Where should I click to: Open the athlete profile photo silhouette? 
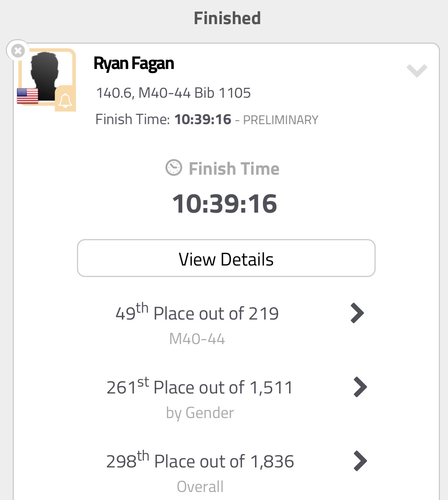[46, 75]
